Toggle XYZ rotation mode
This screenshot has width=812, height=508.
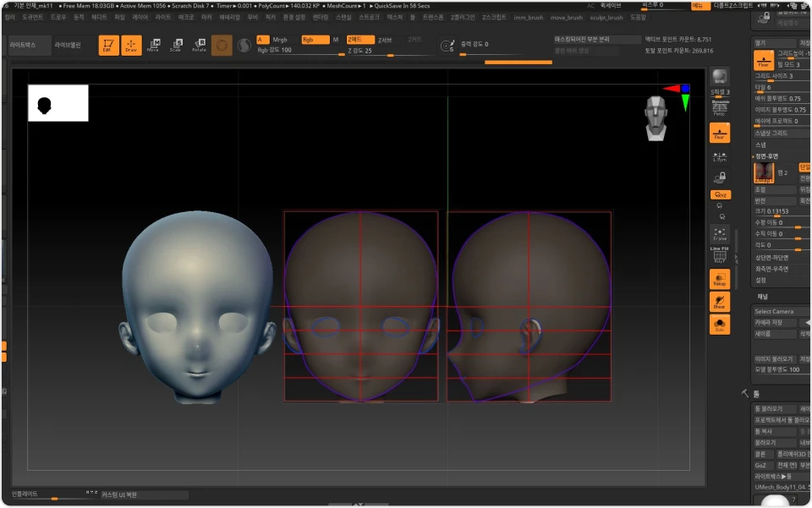pyautogui.click(x=720, y=195)
